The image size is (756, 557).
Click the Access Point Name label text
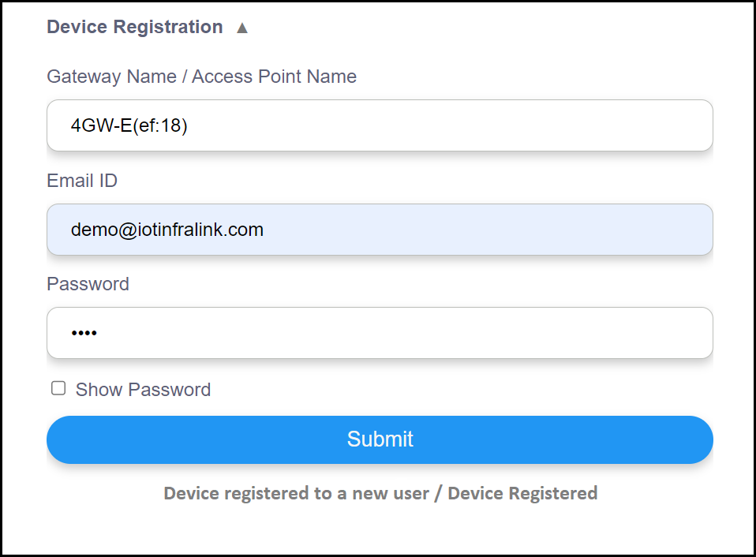(274, 77)
